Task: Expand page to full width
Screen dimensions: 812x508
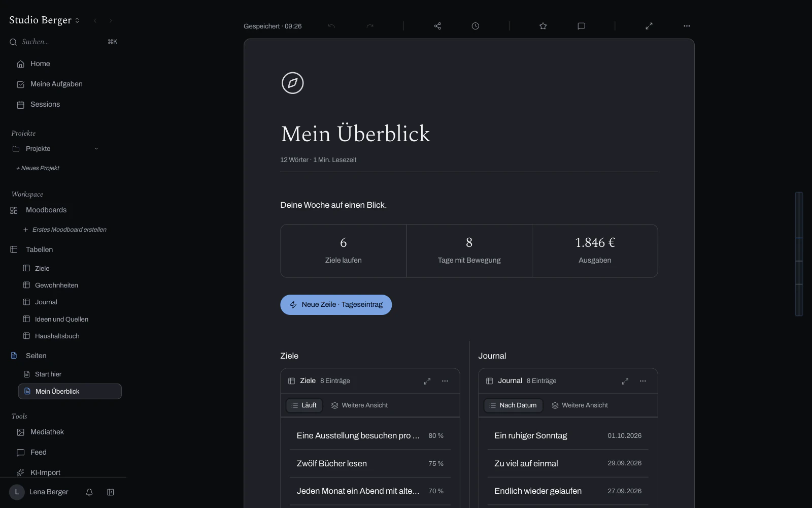Action: pyautogui.click(x=649, y=26)
